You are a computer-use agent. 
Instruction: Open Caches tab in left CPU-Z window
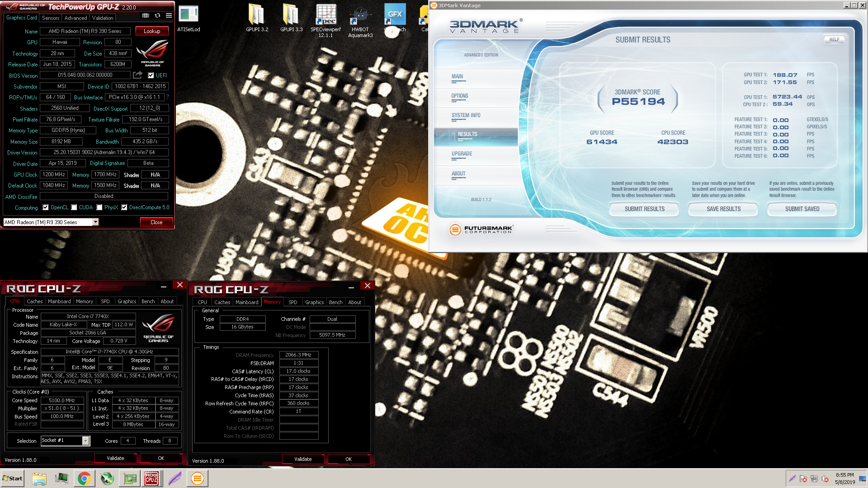[x=34, y=301]
